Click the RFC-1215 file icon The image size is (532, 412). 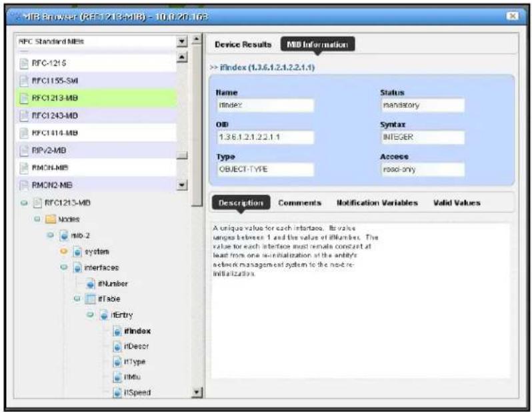24,63
